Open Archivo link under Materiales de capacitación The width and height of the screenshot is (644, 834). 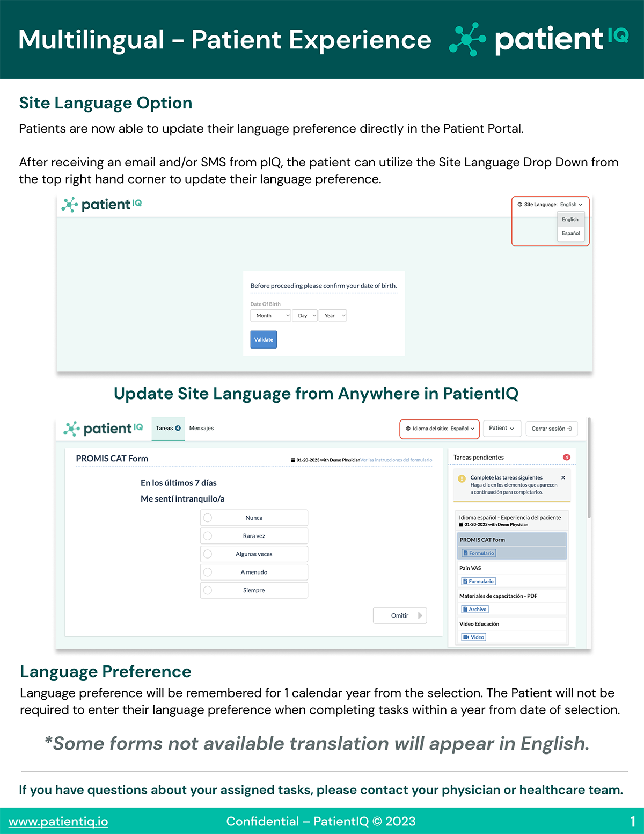coord(475,609)
